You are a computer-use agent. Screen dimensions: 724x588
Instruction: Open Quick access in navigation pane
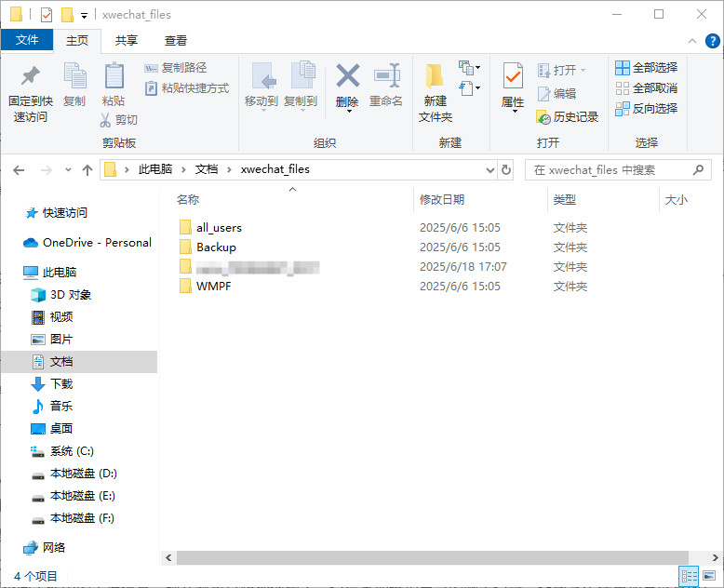click(57, 213)
